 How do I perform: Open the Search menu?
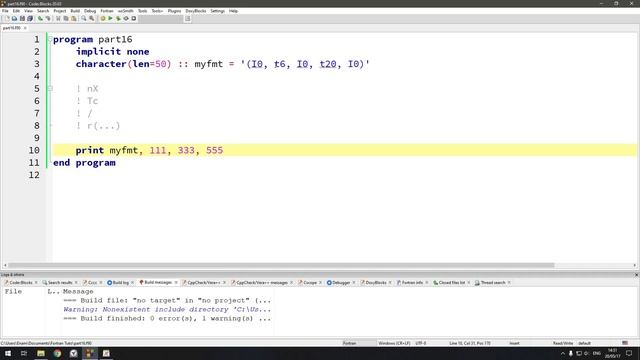43,11
